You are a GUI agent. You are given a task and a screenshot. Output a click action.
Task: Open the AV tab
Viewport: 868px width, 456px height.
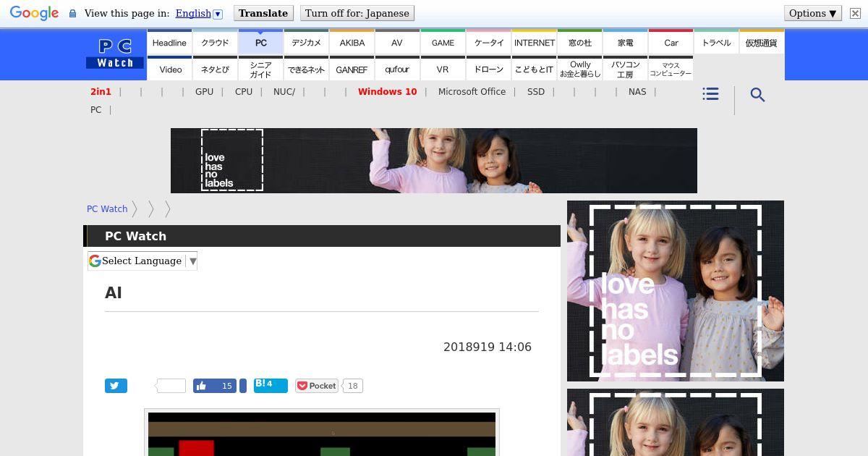tap(397, 43)
